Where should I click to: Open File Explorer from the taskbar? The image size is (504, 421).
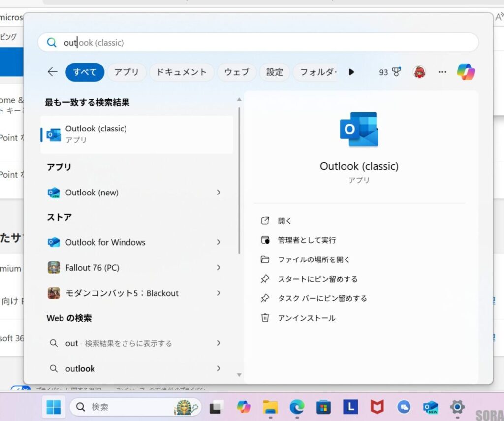(270, 407)
